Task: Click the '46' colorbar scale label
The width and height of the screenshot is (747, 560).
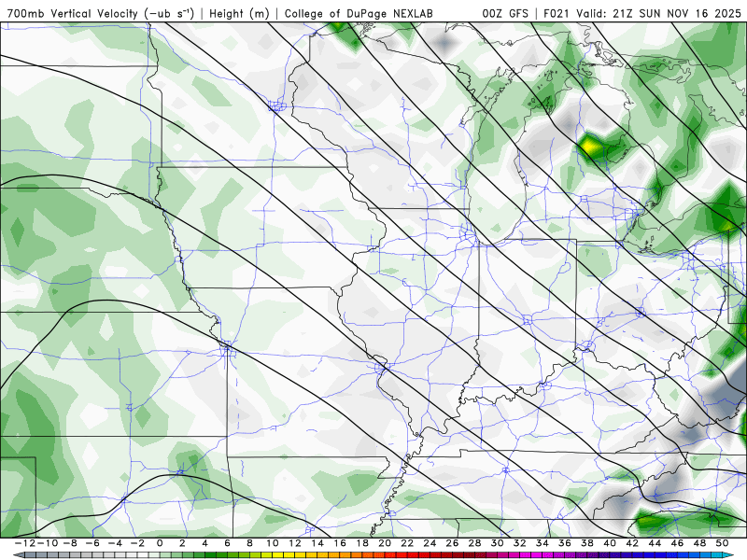Action: pos(678,543)
